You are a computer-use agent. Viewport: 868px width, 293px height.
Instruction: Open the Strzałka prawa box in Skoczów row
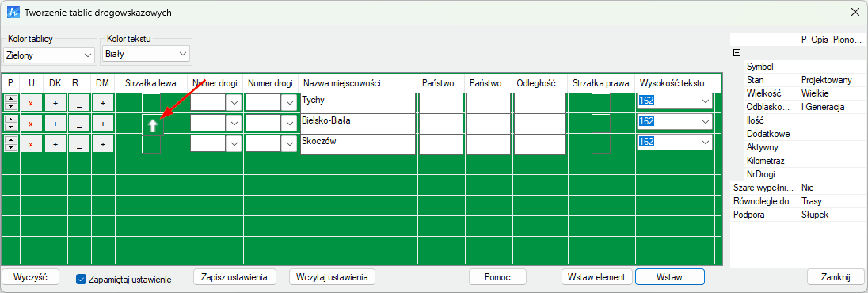click(601, 144)
